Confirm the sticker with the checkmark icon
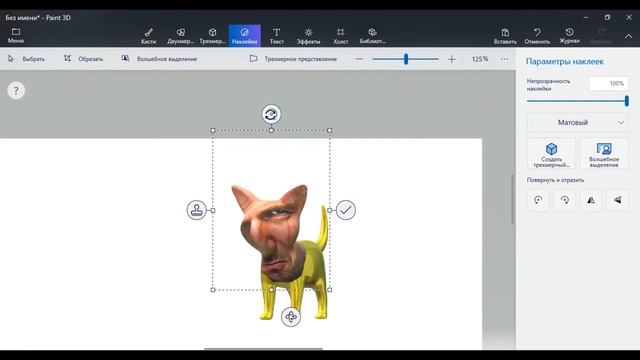This screenshot has height=360, width=640. pyautogui.click(x=346, y=210)
